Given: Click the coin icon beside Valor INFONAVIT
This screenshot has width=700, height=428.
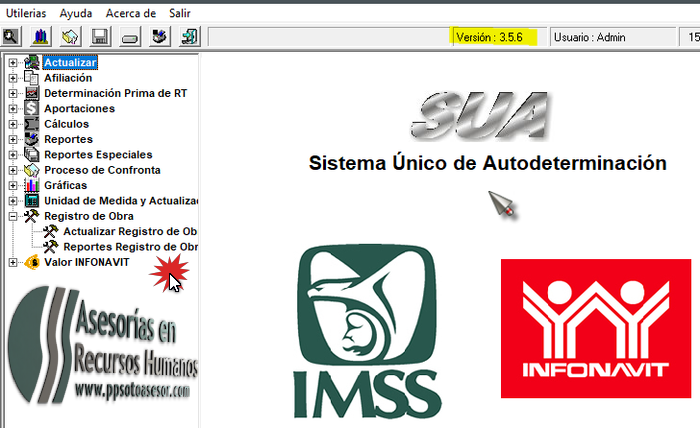Looking at the screenshot, I should (x=32, y=262).
